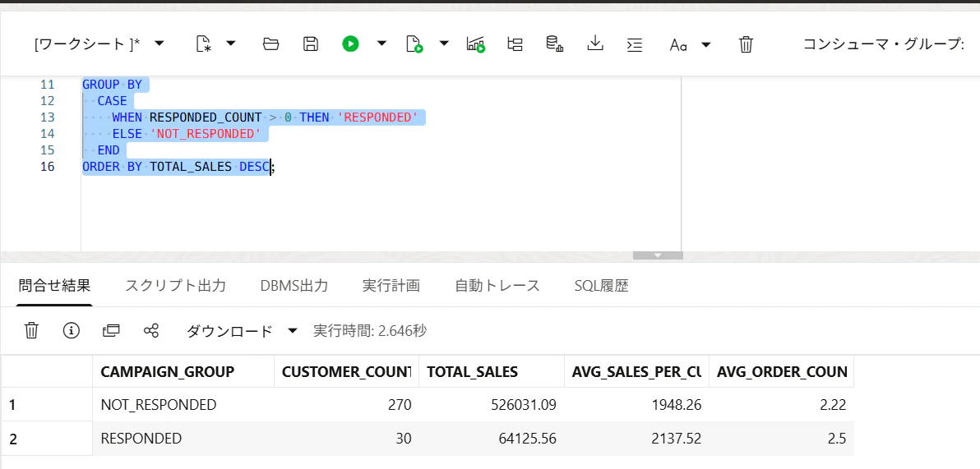Show SQL info with the circled i icon
The image size is (980, 469).
72,330
